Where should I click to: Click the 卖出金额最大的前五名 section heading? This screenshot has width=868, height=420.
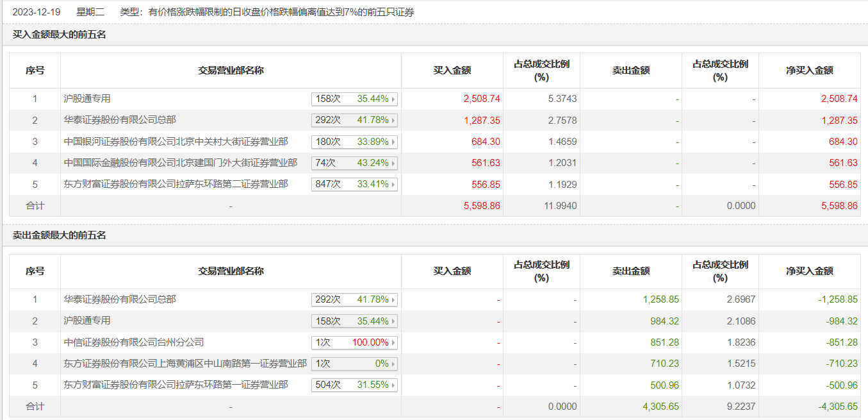(60, 235)
